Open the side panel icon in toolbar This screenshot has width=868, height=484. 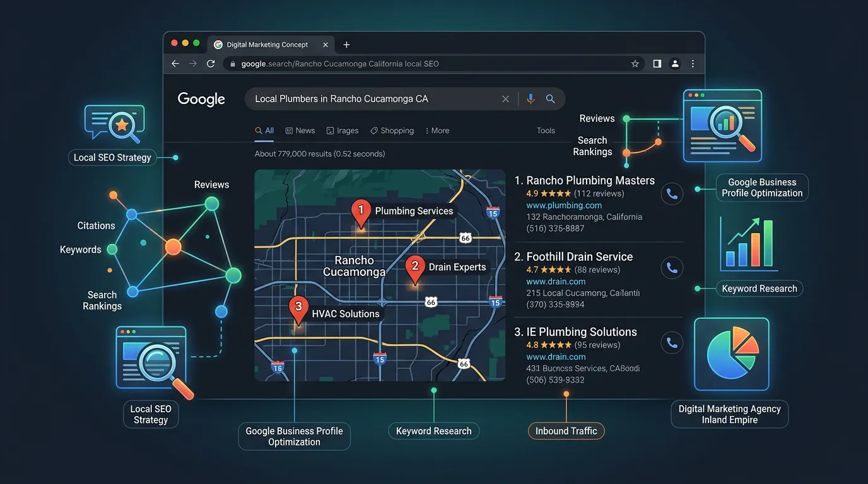tap(657, 64)
